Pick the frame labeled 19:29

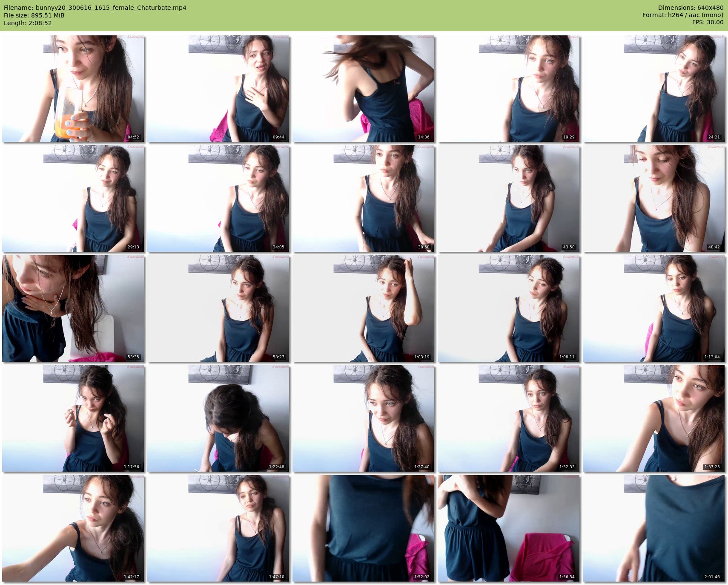coord(509,89)
